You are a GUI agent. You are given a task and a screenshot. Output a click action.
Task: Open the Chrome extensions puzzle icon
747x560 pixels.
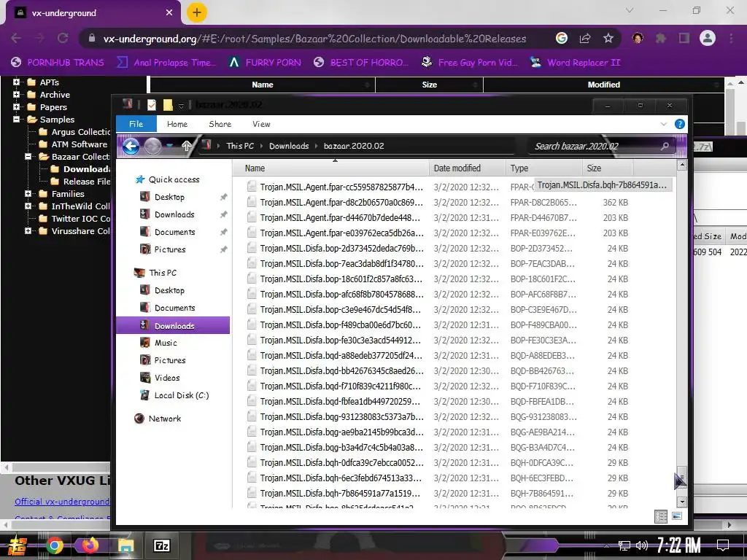661,38
